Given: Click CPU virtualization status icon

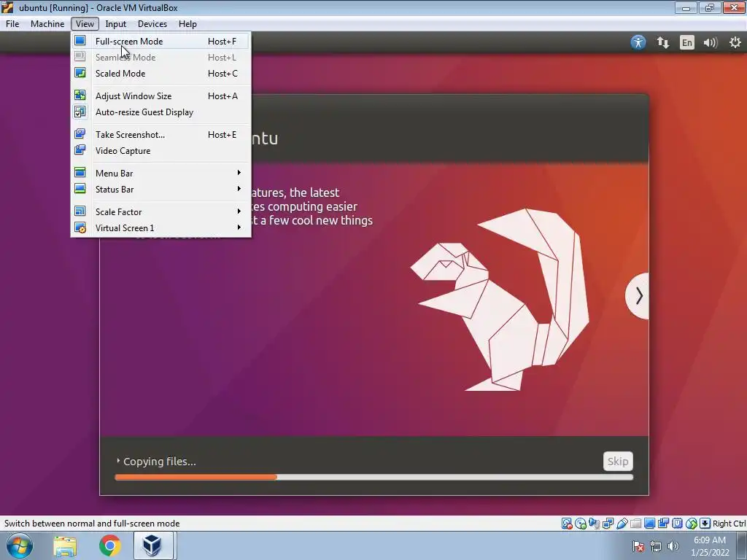Looking at the screenshot, I should pyautogui.click(x=677, y=524).
